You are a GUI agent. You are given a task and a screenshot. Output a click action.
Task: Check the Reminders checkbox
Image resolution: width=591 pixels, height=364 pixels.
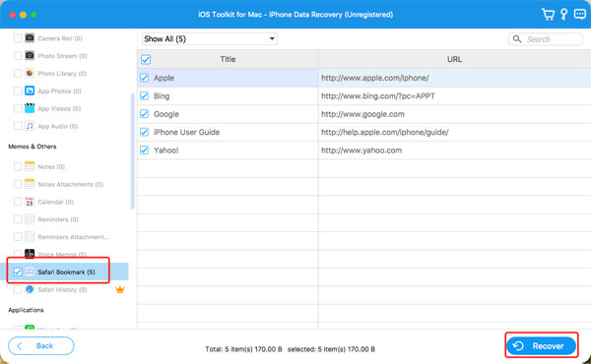coord(18,219)
